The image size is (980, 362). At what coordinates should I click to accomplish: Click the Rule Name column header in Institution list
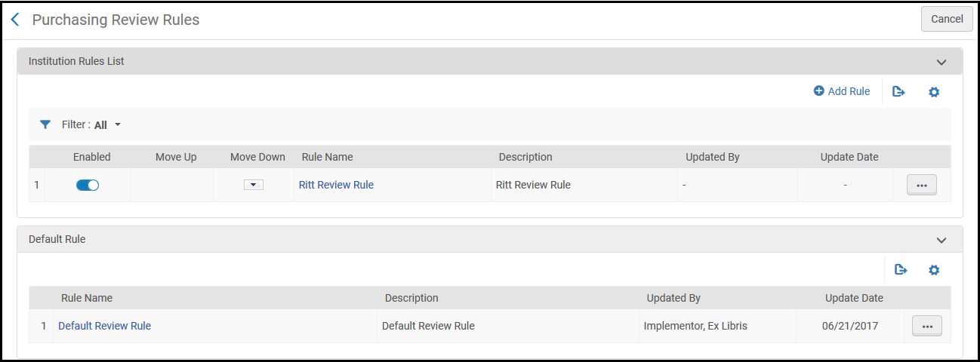[x=327, y=157]
